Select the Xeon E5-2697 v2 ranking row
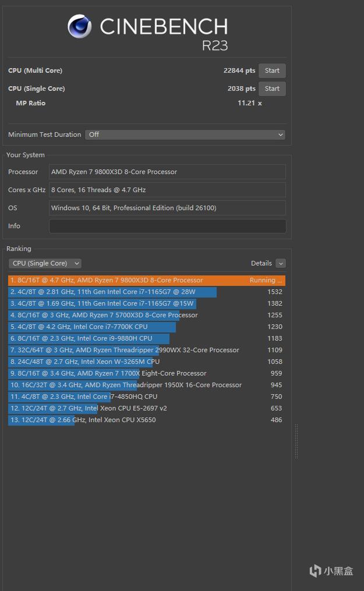Image resolution: width=364 pixels, height=591 pixels. pos(147,409)
